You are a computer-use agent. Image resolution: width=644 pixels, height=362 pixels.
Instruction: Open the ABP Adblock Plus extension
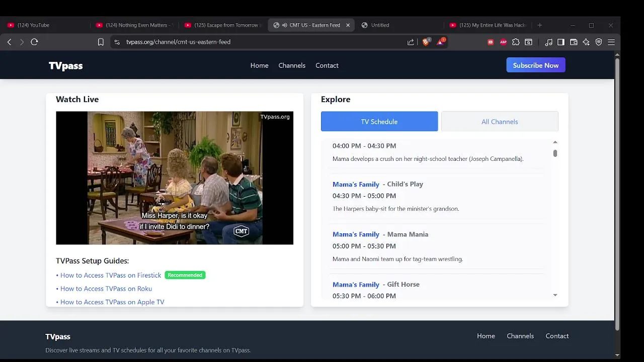click(x=503, y=42)
